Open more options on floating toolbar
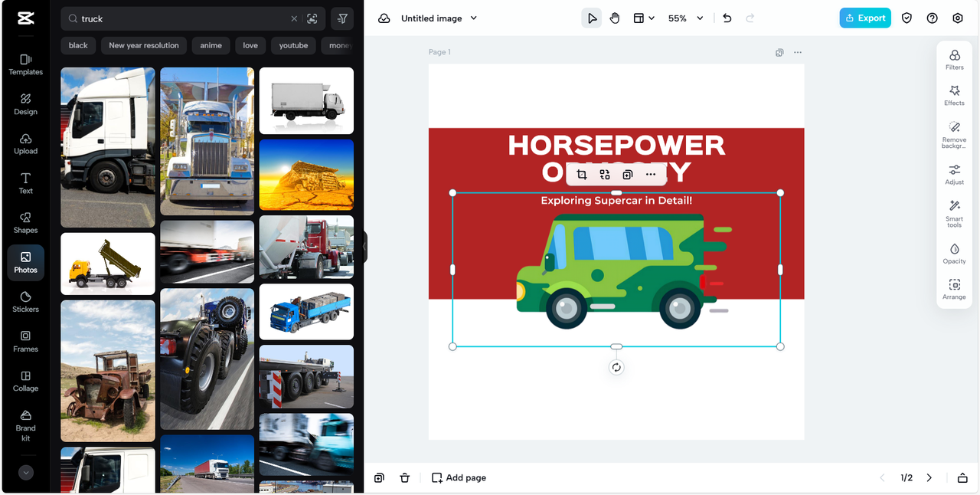This screenshot has height=495, width=980. coord(651,175)
